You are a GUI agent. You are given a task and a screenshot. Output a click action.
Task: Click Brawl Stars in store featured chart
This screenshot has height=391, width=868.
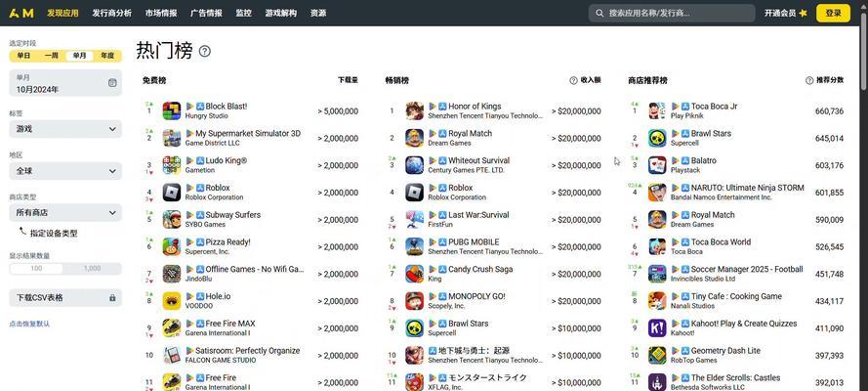click(x=711, y=134)
